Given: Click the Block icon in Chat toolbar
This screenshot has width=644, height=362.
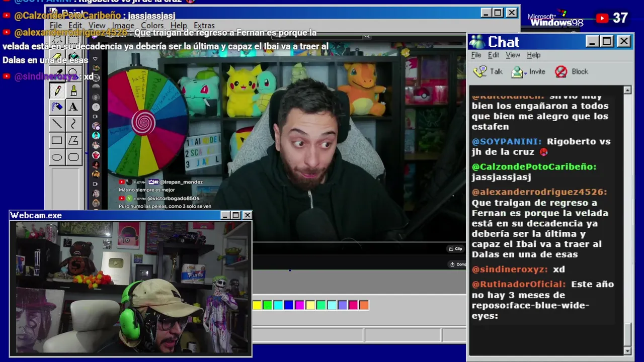Looking at the screenshot, I should 561,71.
